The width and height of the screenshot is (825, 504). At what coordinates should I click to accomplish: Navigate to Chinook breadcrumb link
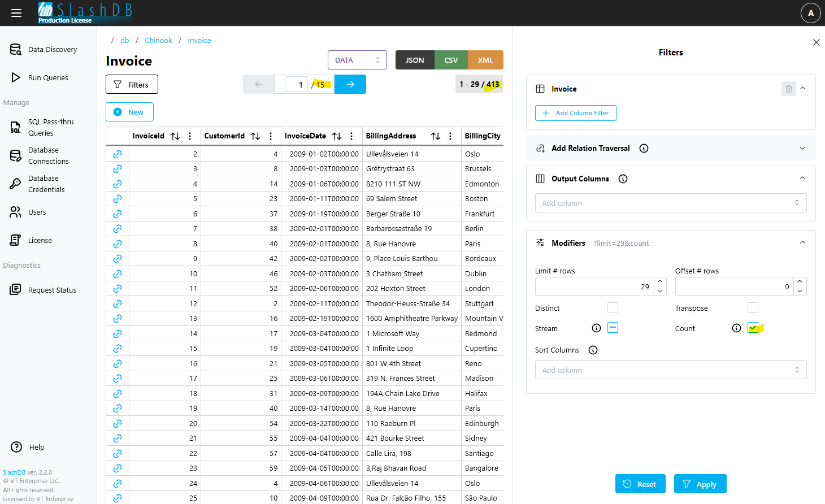coord(158,41)
